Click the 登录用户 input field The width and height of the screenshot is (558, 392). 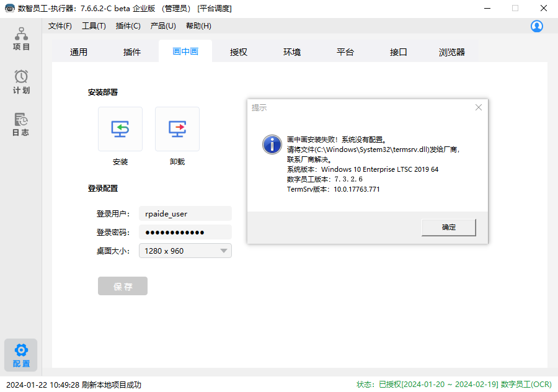(184, 214)
